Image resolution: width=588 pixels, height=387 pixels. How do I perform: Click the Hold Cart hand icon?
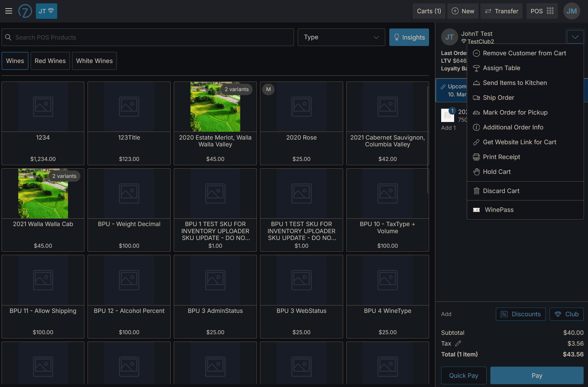coord(476,171)
